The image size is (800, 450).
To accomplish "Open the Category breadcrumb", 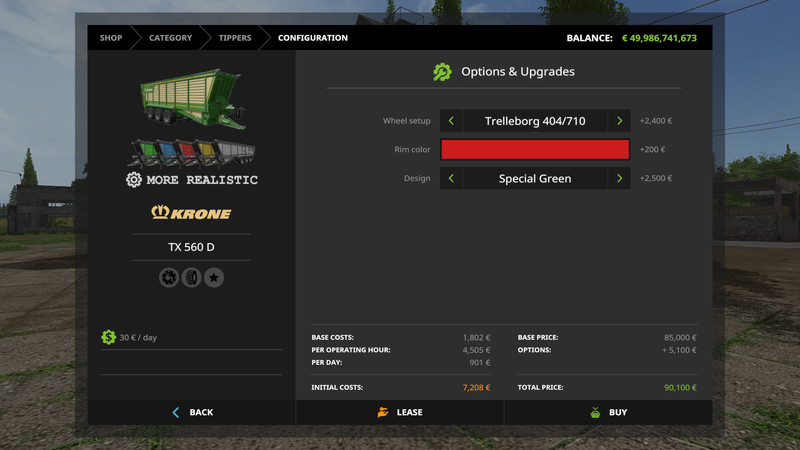I will 170,38.
